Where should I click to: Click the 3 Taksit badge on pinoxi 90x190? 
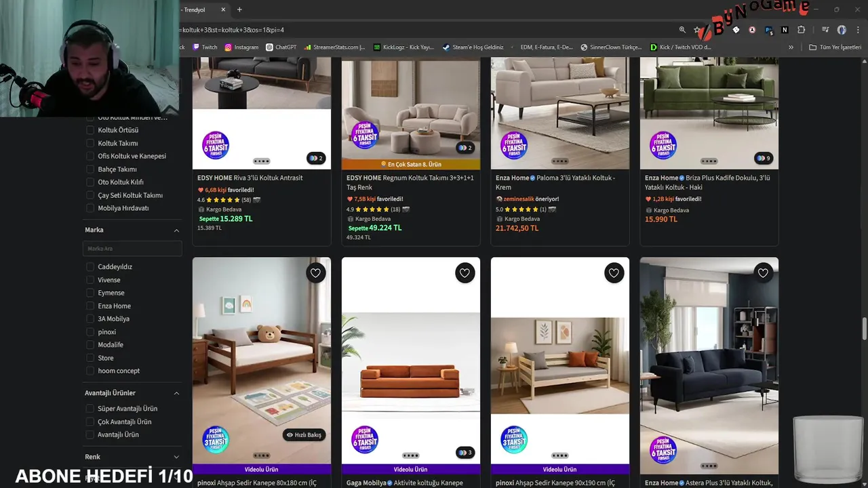pos(514,439)
